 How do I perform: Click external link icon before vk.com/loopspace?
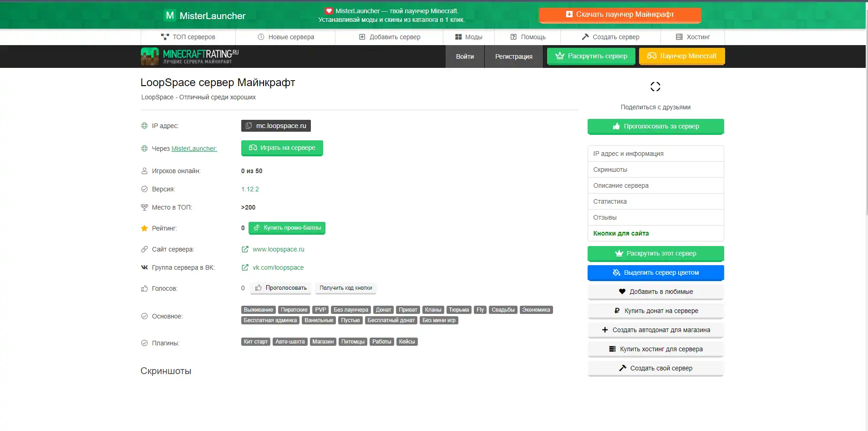[x=245, y=267]
